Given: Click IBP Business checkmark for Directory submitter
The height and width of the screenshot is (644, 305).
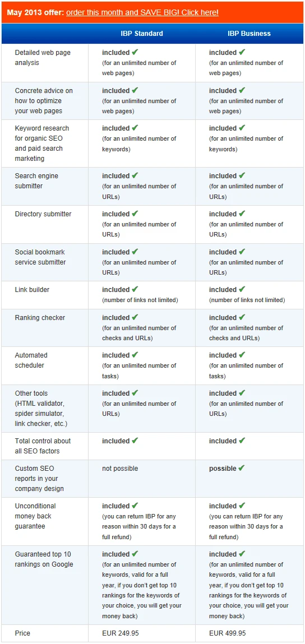Looking at the screenshot, I should (x=242, y=214).
